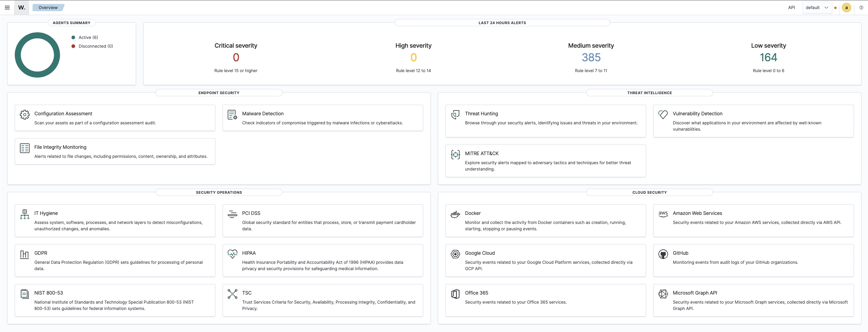Click the 'Rule level 0 to 6' text

pos(768,70)
